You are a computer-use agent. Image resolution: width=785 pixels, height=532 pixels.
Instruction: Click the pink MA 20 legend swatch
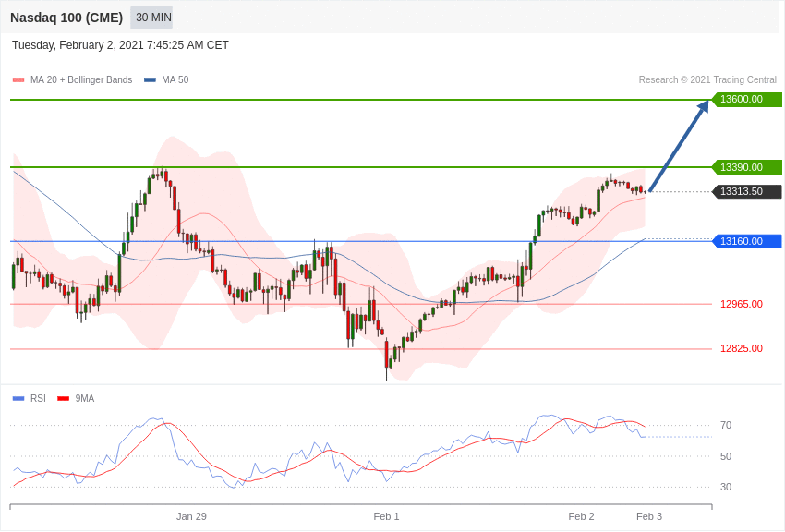coord(18,80)
